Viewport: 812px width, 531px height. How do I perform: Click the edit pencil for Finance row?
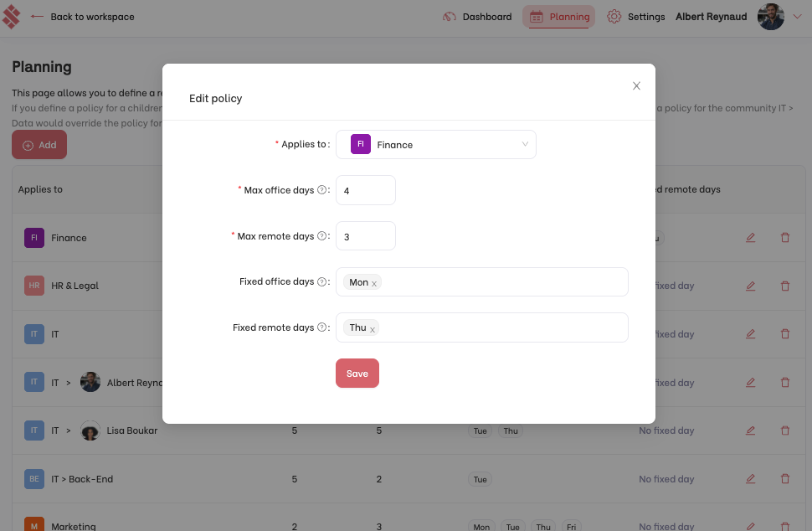tap(750, 238)
